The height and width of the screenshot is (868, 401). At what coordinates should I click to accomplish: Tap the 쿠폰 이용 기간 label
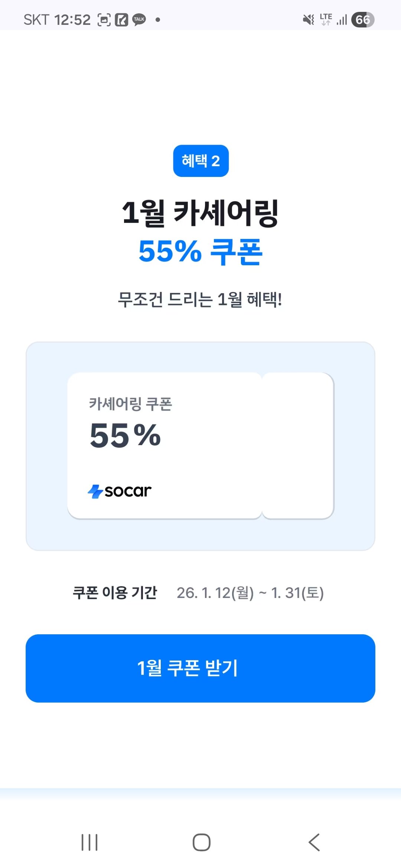click(115, 592)
